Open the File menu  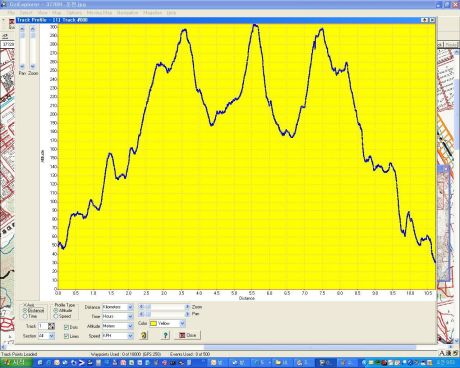point(11,13)
